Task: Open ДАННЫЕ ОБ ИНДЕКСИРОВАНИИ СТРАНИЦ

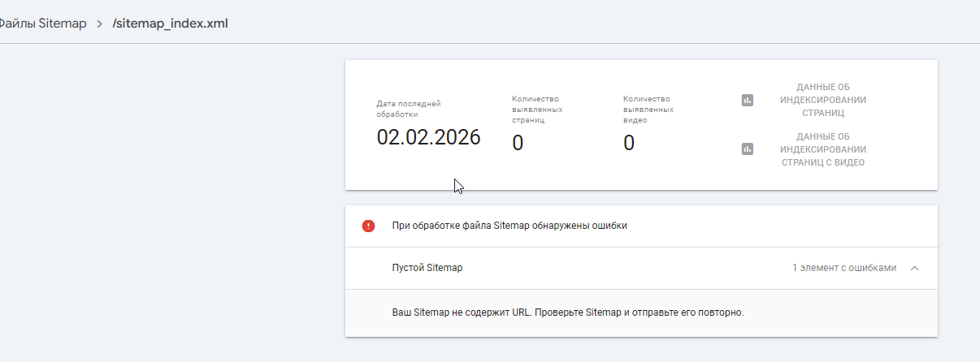Action: (822, 100)
